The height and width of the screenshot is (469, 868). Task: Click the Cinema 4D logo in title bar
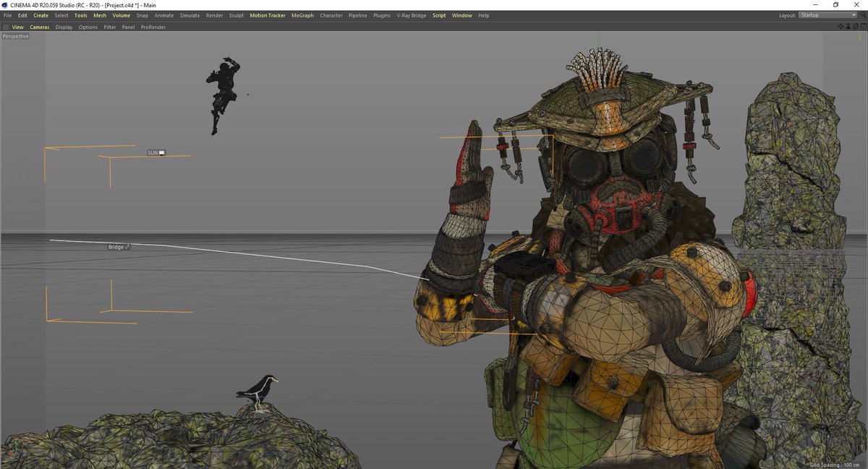point(5,4)
